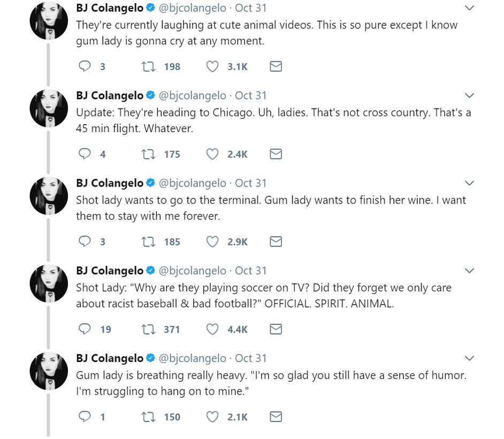Reply to the cute animal videos tweet
The image size is (504, 439).
(x=85, y=66)
